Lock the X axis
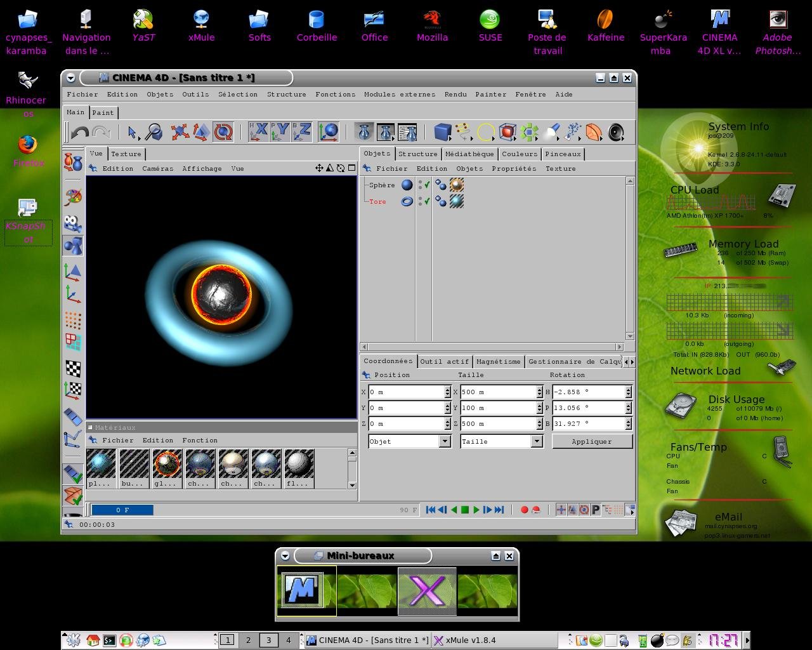Screen dimensions: 812x650 click(x=258, y=132)
